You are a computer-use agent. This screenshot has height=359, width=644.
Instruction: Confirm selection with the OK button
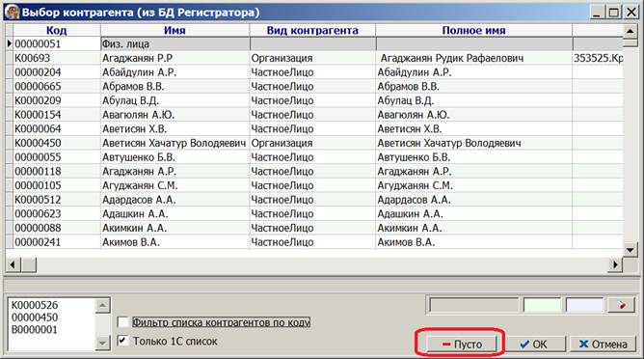tap(535, 344)
